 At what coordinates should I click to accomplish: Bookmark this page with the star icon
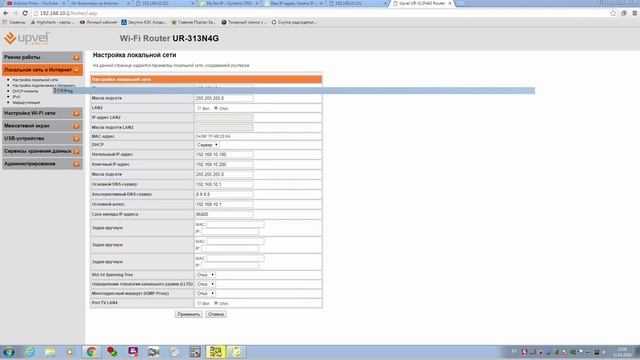(x=613, y=13)
